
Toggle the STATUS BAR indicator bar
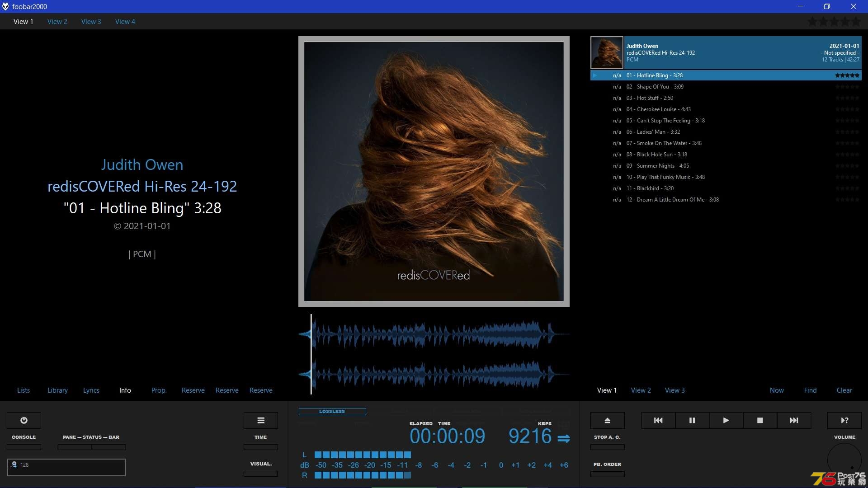tap(109, 447)
